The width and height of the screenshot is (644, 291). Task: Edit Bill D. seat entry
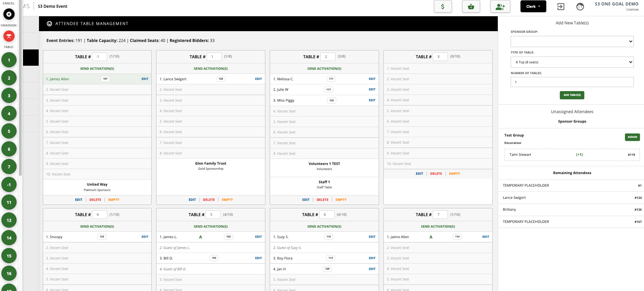click(259, 258)
